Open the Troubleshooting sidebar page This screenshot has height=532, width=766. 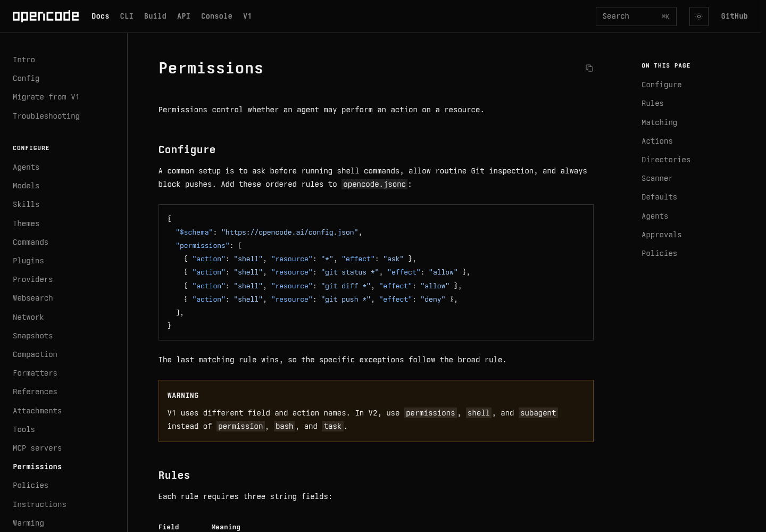46,116
